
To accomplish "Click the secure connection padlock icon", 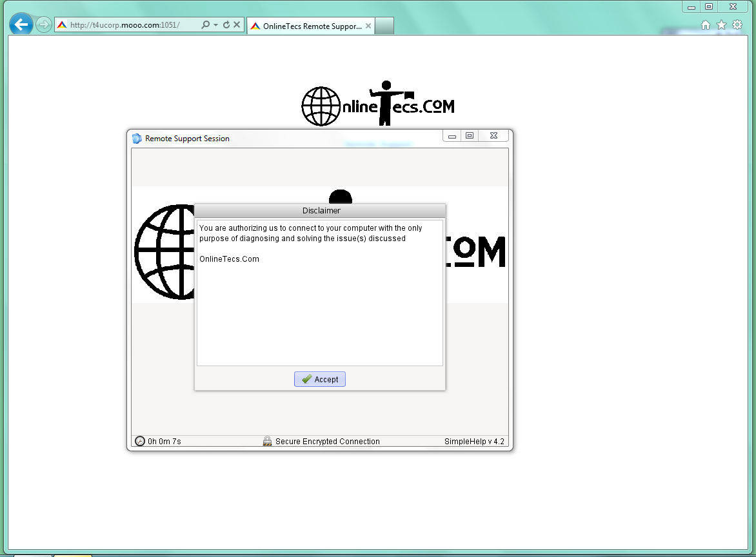I will pos(267,441).
